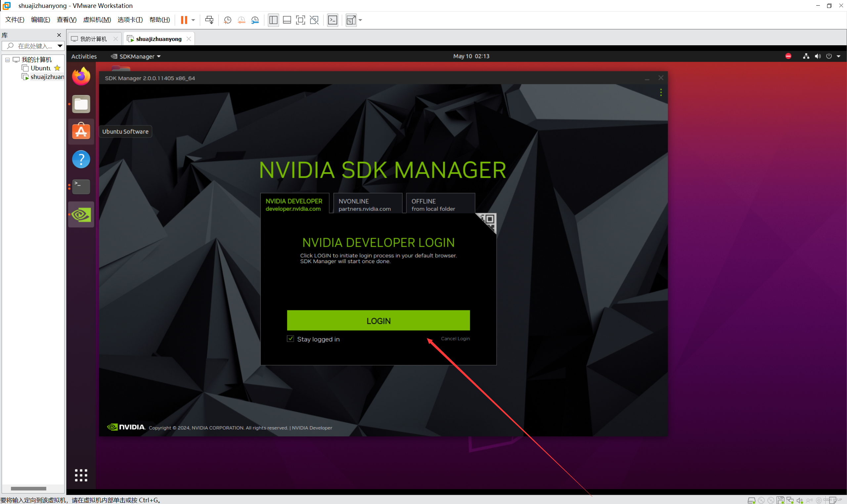Expand the SDKManager app menu dropdown
This screenshot has width=847, height=504.
[137, 57]
